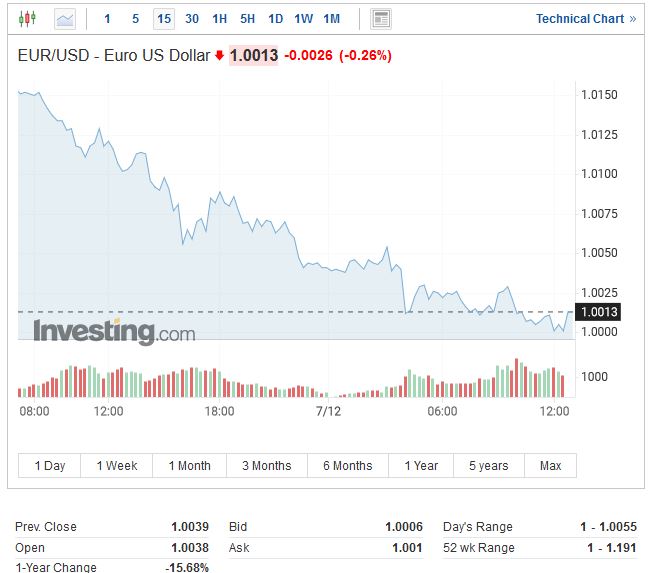
Task: Choose the 1H interval
Action: click(x=220, y=18)
